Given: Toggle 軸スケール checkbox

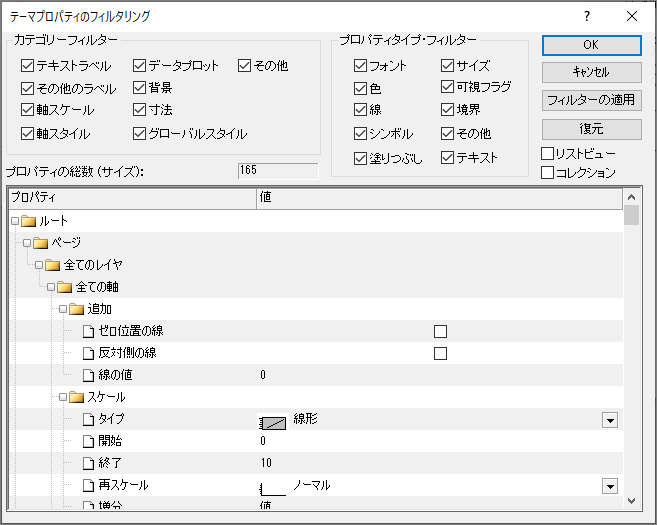Looking at the screenshot, I should coord(27,110).
